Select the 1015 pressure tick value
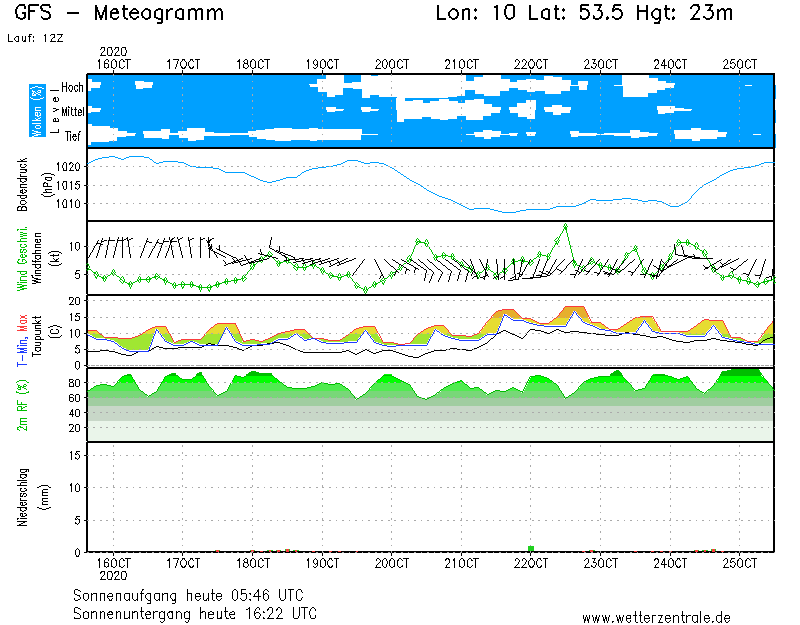 coord(68,185)
